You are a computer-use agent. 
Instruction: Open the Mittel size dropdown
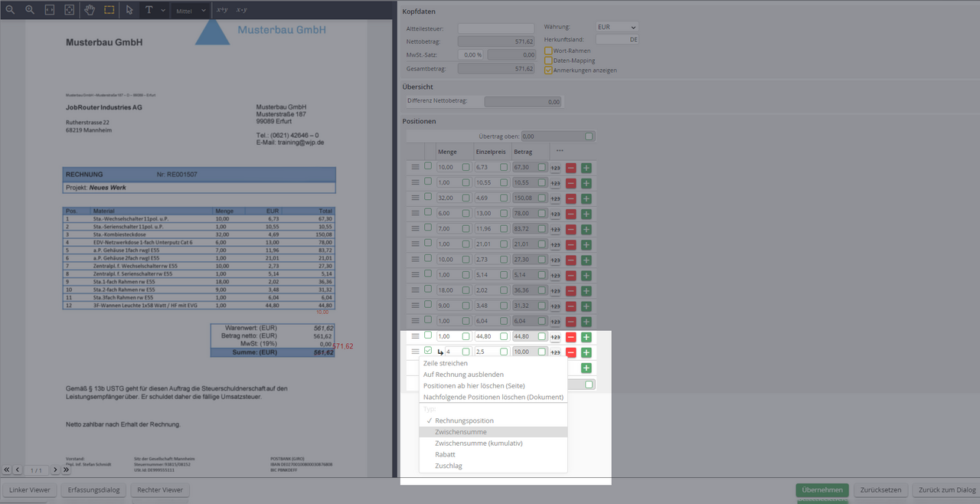190,11
